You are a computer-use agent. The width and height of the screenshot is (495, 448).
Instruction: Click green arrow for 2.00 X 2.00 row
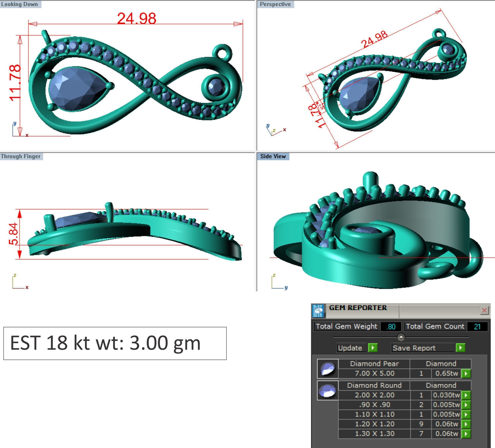[x=466, y=395]
